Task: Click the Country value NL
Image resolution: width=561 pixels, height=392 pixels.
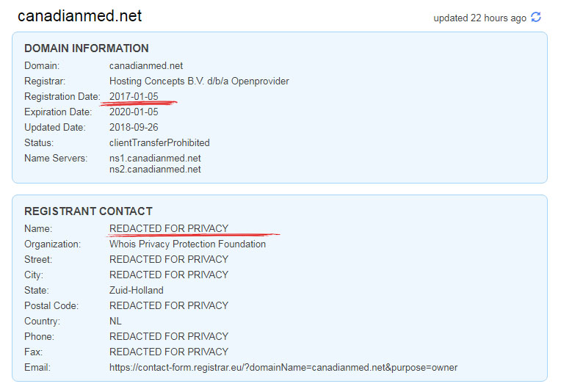Action: (x=116, y=321)
